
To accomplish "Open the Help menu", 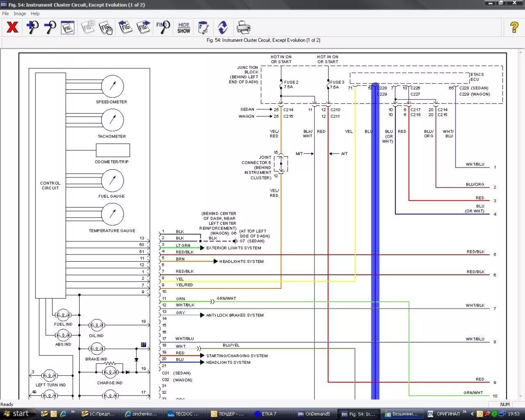I will coord(35,14).
